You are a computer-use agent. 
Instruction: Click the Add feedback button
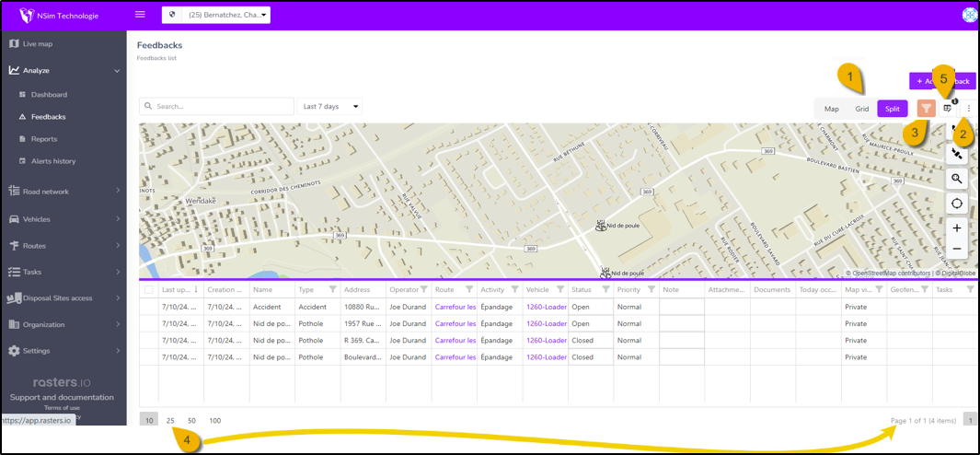[942, 81]
